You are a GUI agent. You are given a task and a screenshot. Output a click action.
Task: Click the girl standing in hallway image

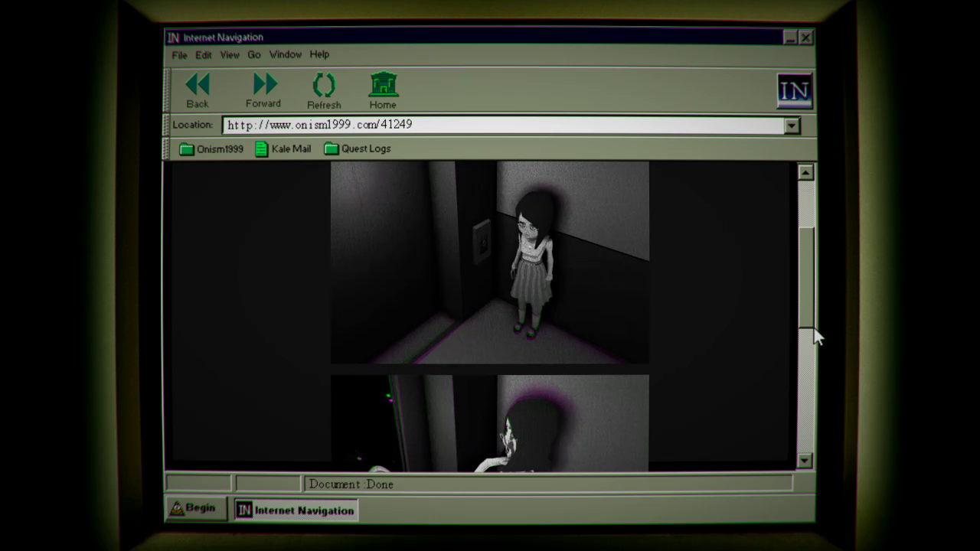[x=490, y=262]
